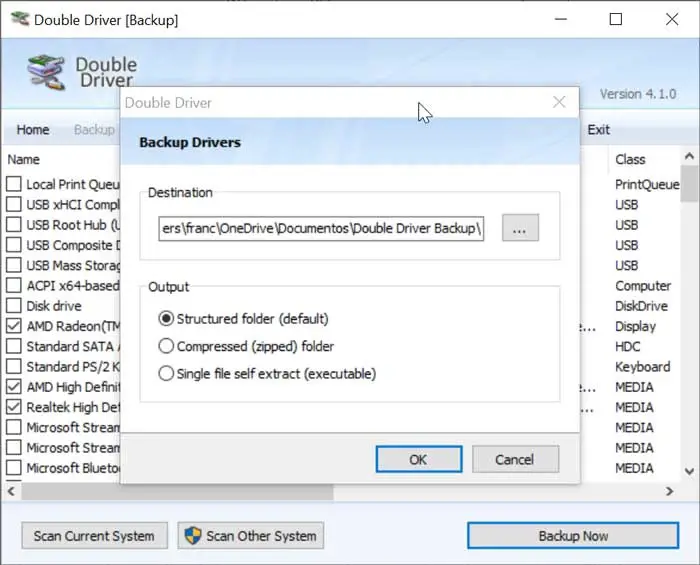Check the USB Mass Storage driver
Viewport: 700px width, 565px height.
tap(14, 265)
